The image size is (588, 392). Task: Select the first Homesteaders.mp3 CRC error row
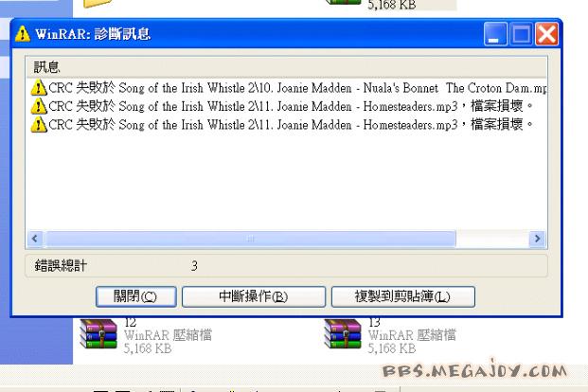(281, 107)
